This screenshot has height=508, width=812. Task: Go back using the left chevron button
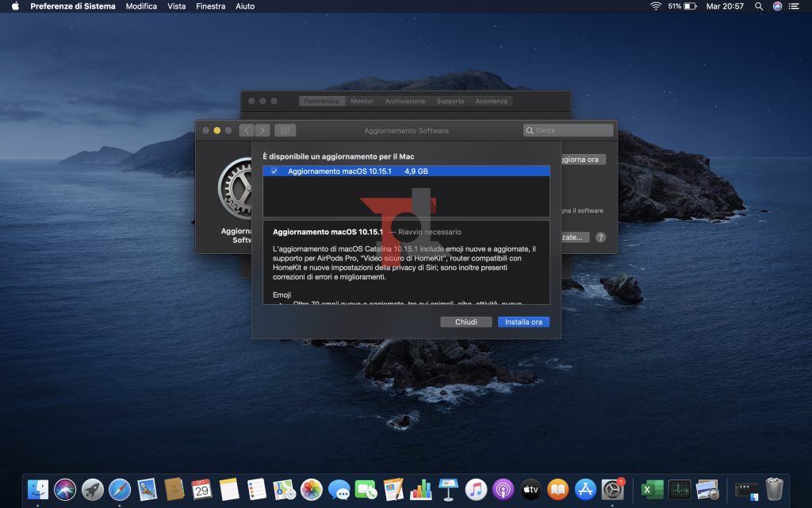click(x=247, y=130)
